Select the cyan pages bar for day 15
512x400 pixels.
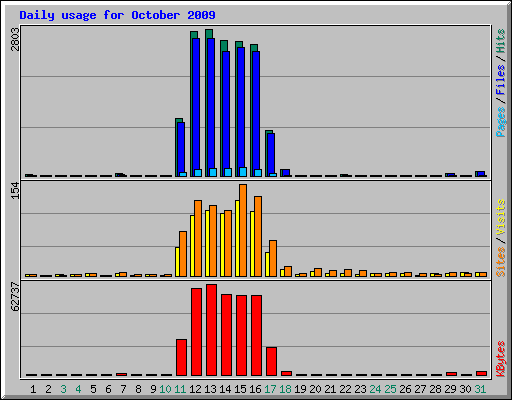tap(243, 172)
